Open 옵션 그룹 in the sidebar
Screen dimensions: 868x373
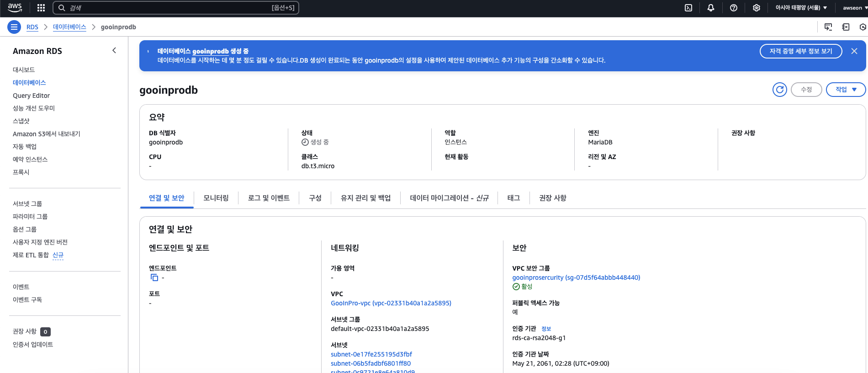(x=25, y=229)
